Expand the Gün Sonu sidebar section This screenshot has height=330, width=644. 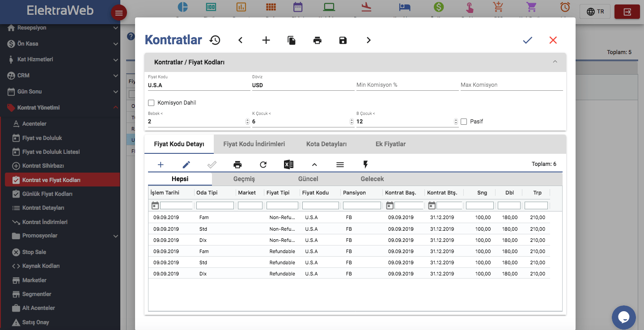(x=60, y=92)
